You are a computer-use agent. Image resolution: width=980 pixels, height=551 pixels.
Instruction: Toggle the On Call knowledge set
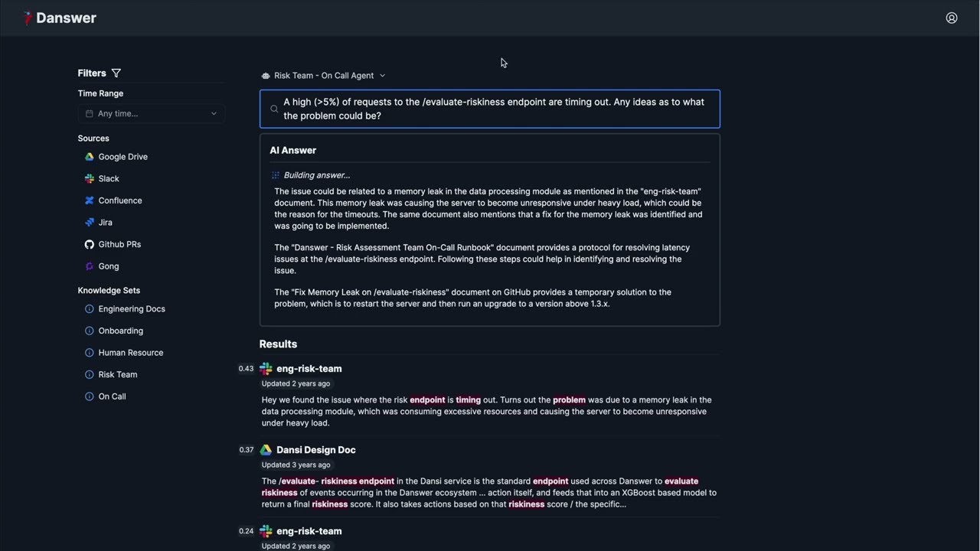[x=106, y=396]
